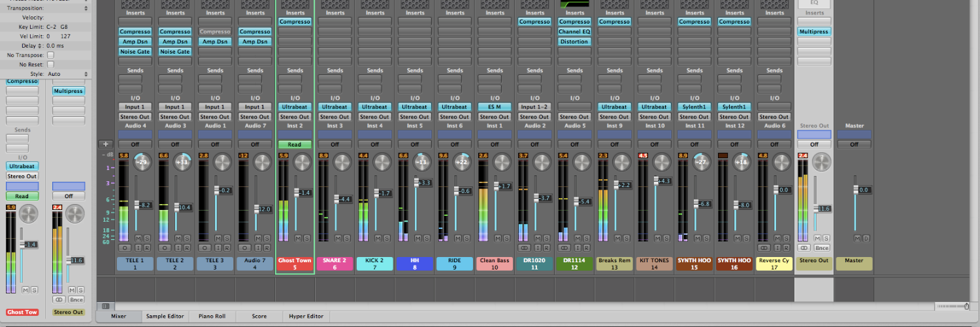
Task: Enable input monitoring I on DR1020
Action: 539,248
